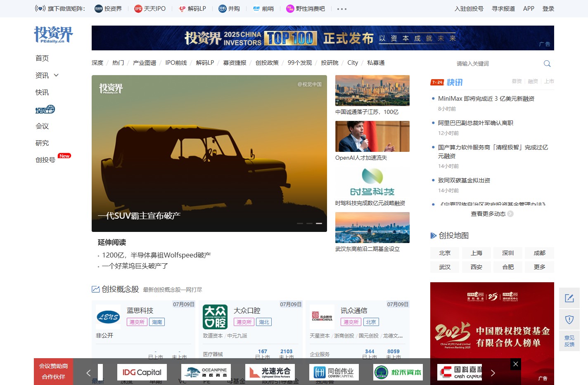This screenshot has width=588, height=385.
Task: Click the previous arrow in partner carousel
Action: pyautogui.click(x=88, y=373)
